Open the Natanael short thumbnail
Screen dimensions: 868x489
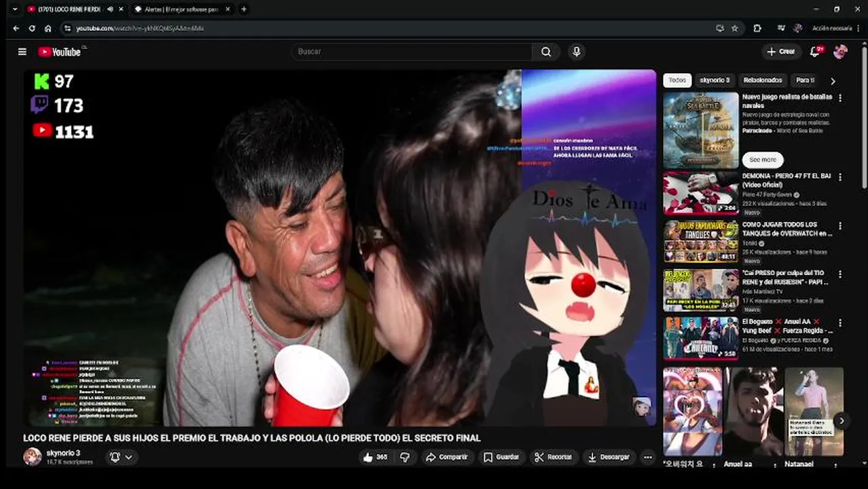pos(814,412)
